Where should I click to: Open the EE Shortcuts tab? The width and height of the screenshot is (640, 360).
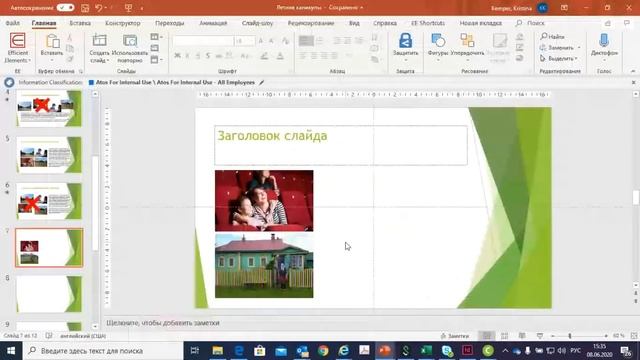tap(428, 23)
